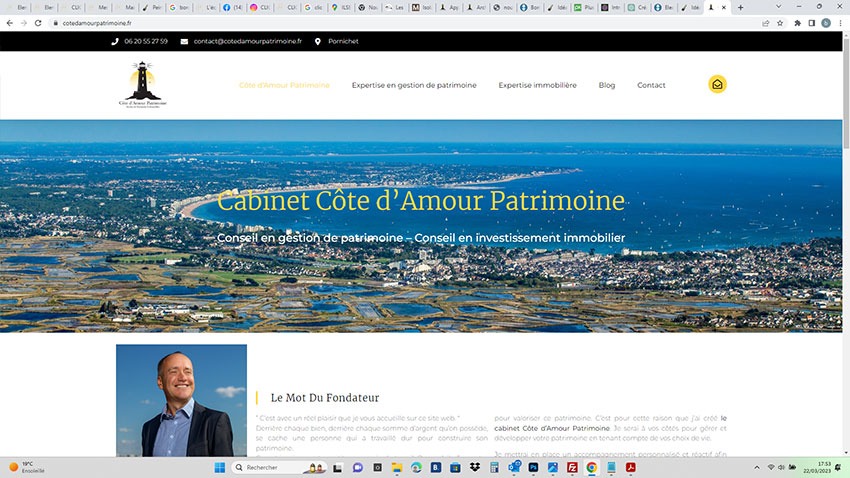Screen dimensions: 850x478
Task: Open the Windows Start menu
Action: point(220,468)
